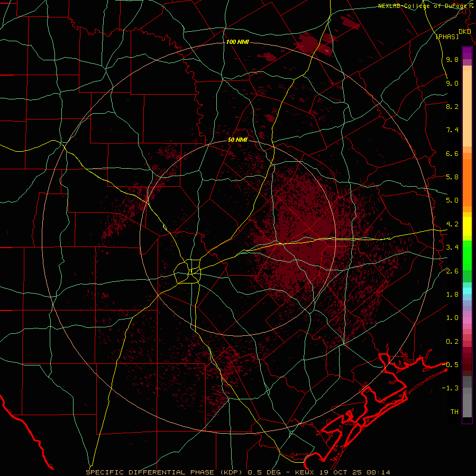Click the "[PHAS]" unit label
Image resolution: width=476 pixels, height=476 pixels.
tap(447, 36)
